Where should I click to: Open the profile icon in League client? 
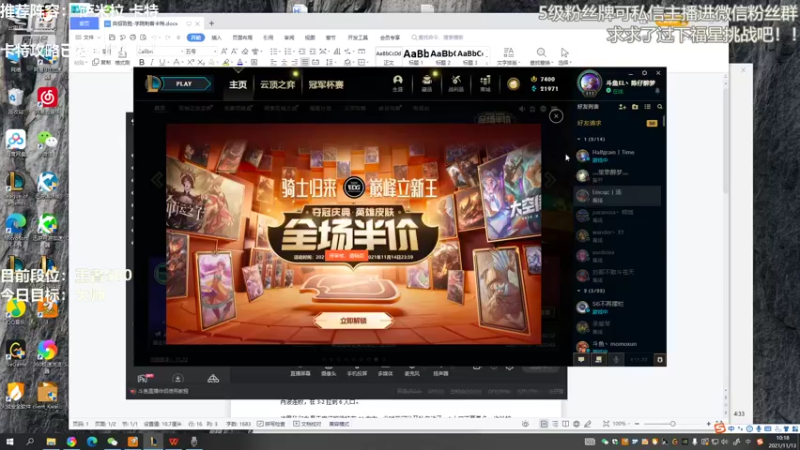[x=397, y=83]
